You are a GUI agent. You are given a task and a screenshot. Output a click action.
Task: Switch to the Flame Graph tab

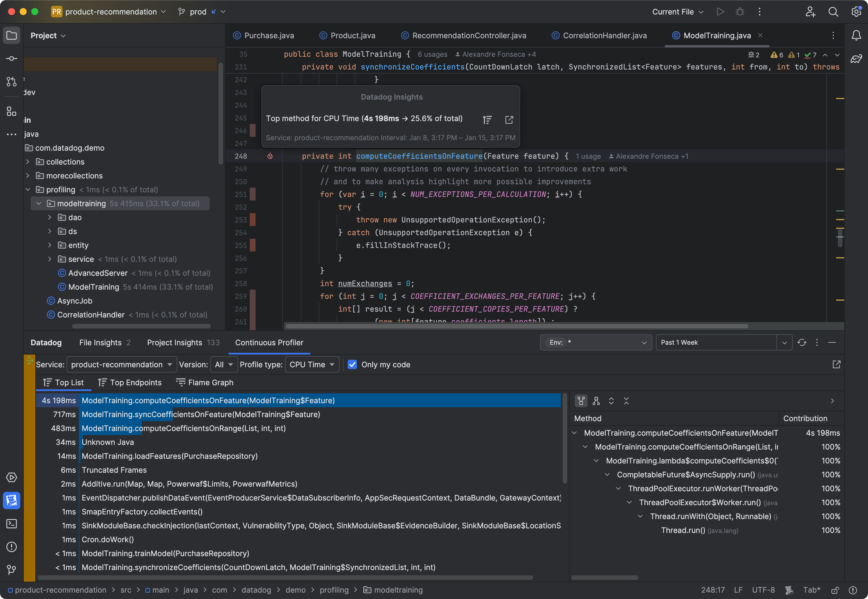205,382
